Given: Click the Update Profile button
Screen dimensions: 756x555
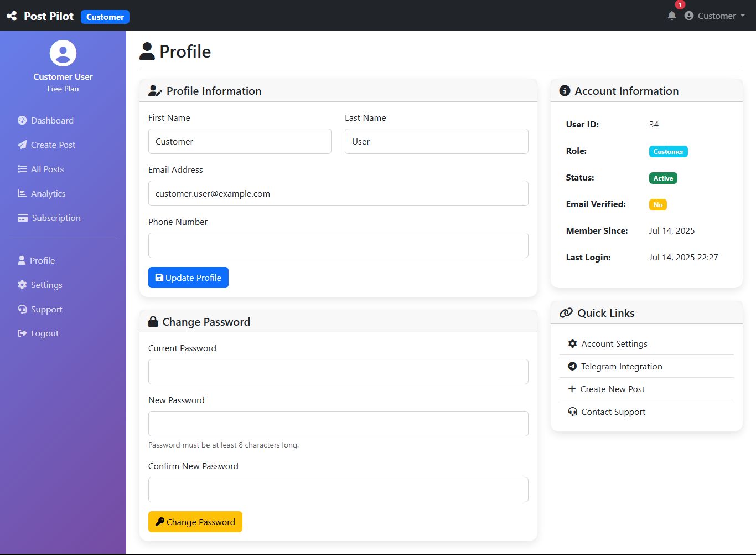Looking at the screenshot, I should (188, 277).
